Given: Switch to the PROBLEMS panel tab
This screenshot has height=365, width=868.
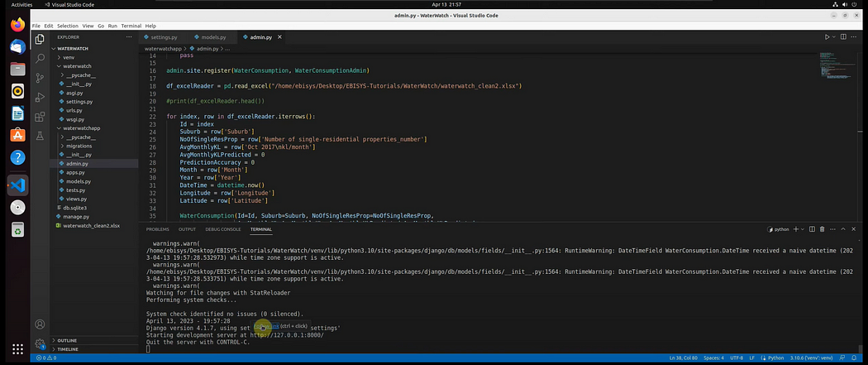Looking at the screenshot, I should tap(158, 228).
